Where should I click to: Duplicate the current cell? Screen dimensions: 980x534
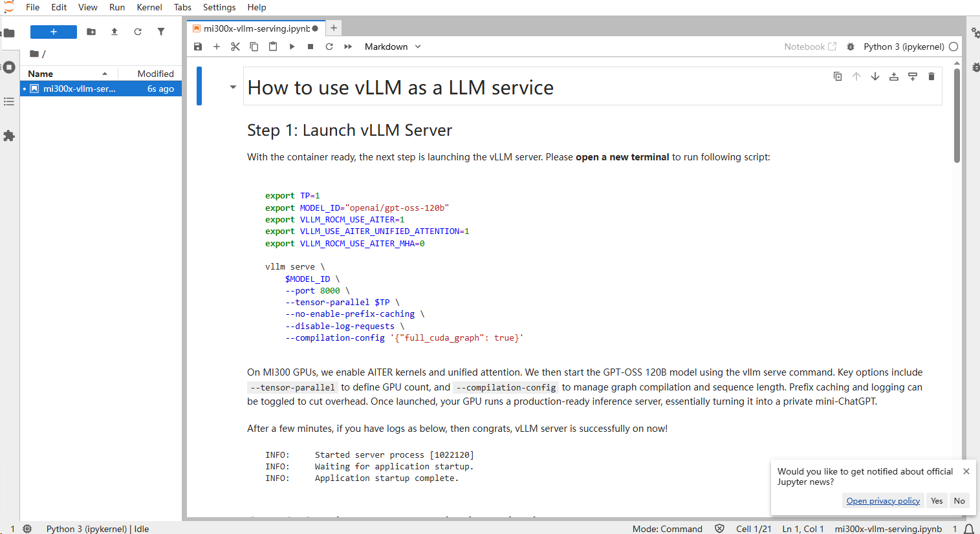[838, 76]
